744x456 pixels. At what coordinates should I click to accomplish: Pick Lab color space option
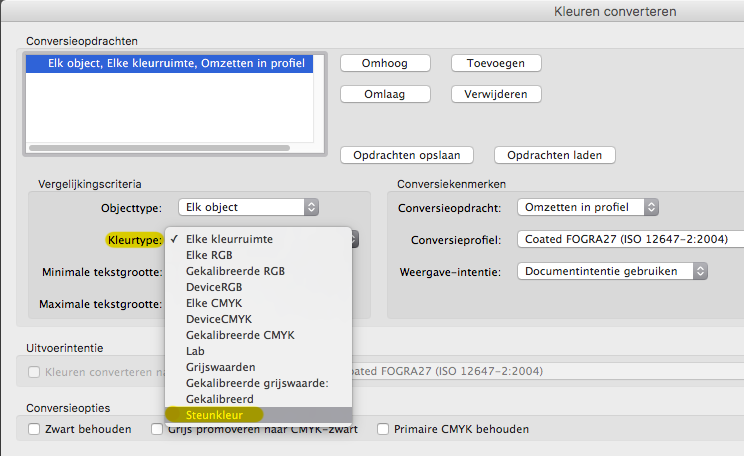click(x=196, y=350)
